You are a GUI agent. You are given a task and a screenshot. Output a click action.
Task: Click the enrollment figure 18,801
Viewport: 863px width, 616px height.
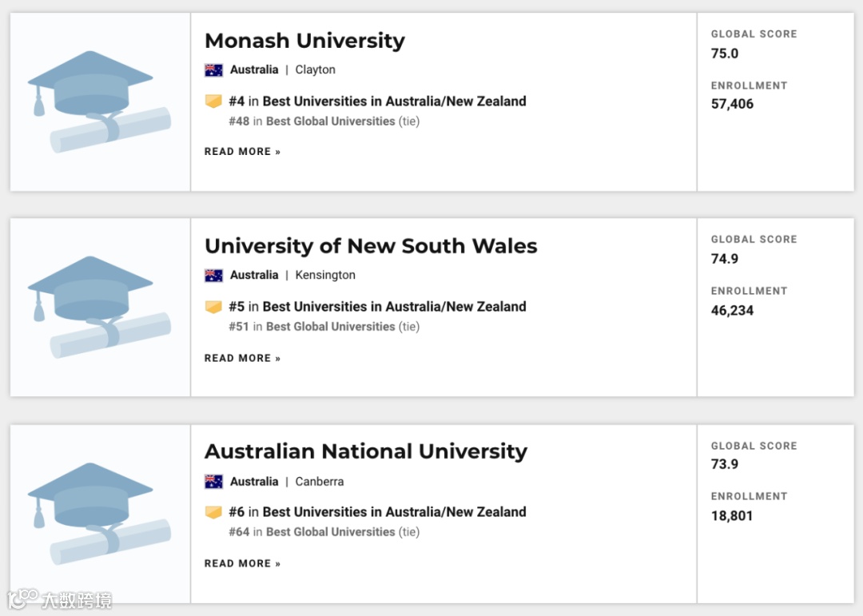click(x=732, y=516)
